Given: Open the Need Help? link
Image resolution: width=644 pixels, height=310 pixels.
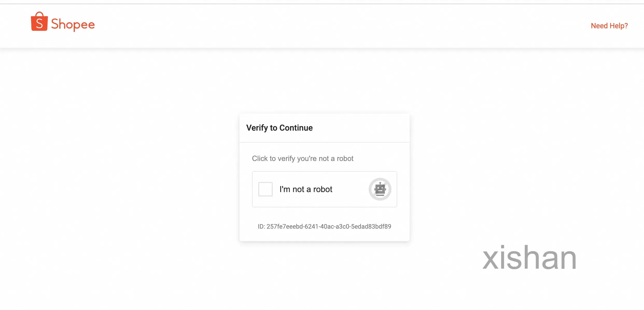Looking at the screenshot, I should tap(609, 26).
